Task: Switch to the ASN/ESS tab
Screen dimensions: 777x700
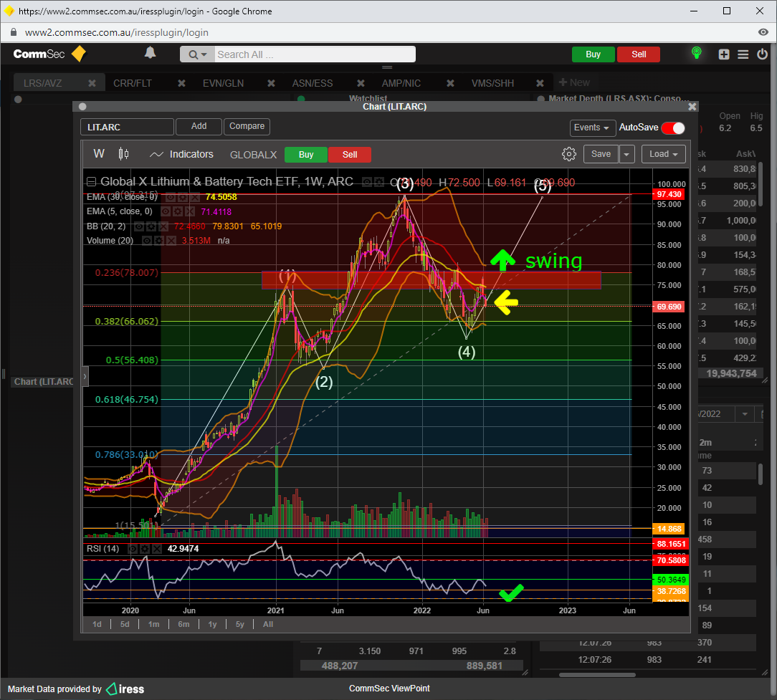Action: [313, 83]
